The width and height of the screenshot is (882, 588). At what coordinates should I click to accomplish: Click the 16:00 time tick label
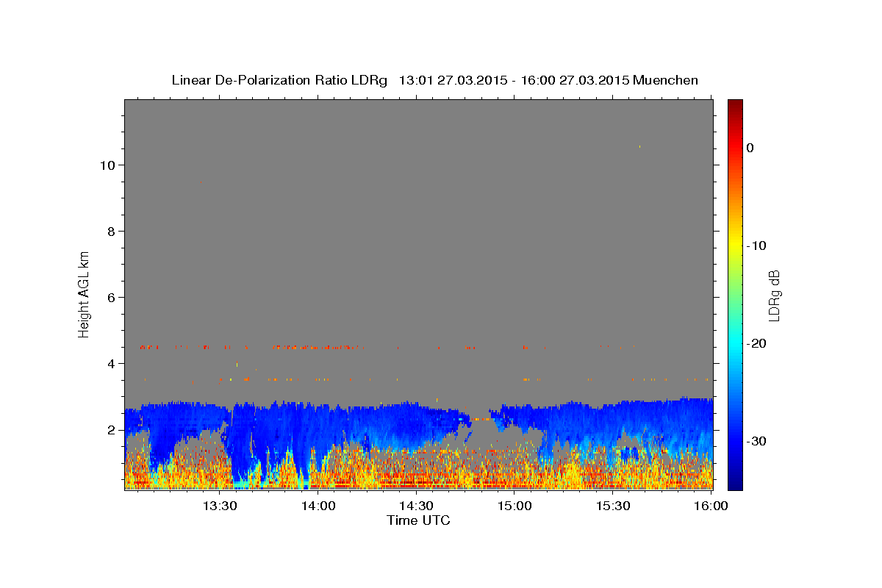click(x=711, y=506)
